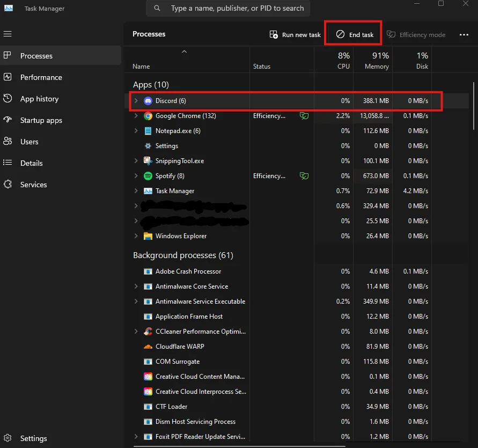Screen dimensions: 478x448
Task: Click the End task button
Action: pos(355,35)
